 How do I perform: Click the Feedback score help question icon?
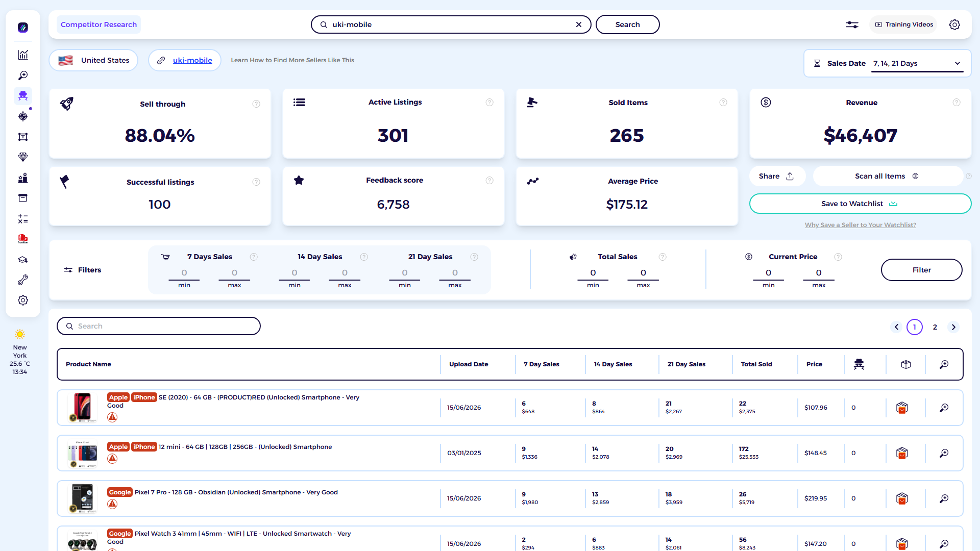point(489,180)
